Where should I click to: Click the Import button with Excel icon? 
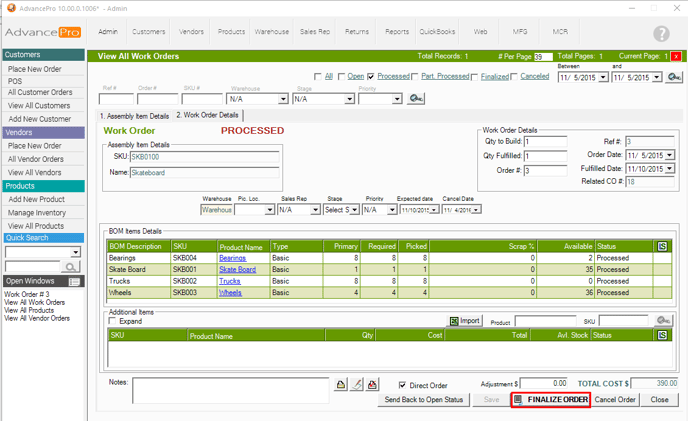click(465, 321)
